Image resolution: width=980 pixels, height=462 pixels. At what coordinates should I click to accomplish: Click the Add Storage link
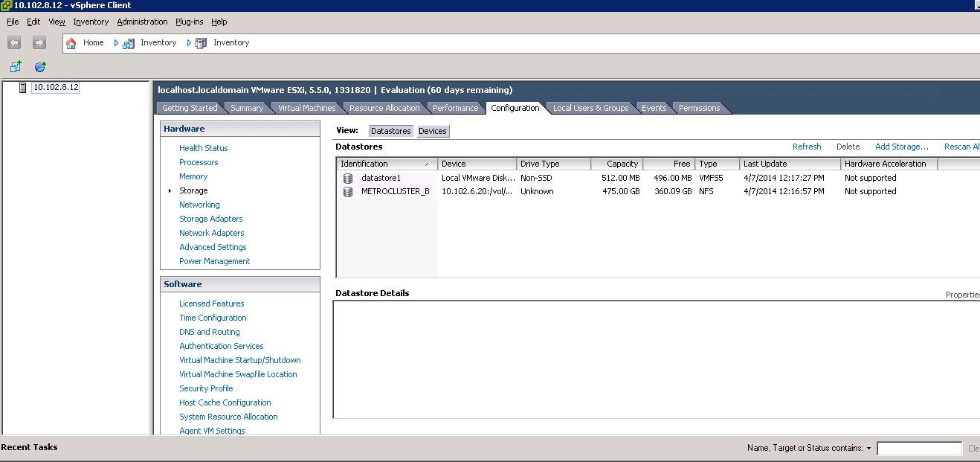(902, 147)
